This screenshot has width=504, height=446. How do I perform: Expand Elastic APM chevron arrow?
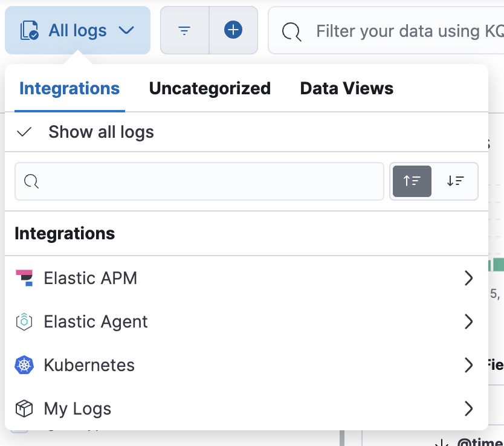click(x=468, y=278)
